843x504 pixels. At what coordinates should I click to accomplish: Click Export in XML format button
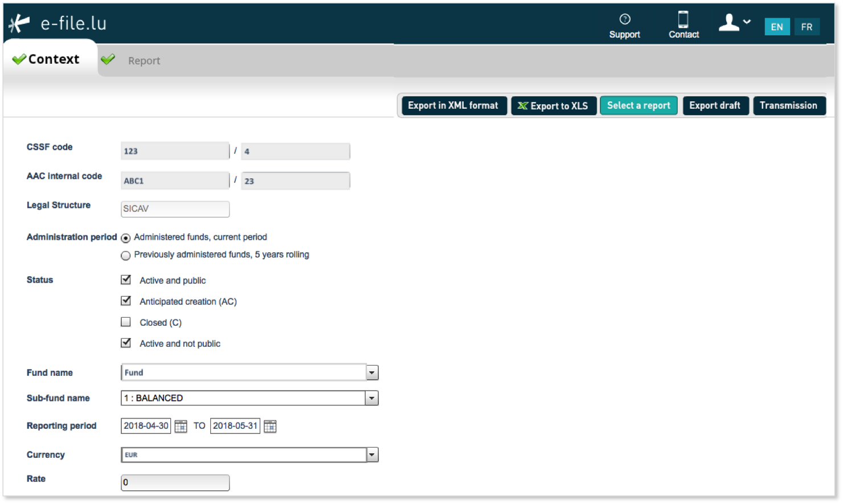(x=453, y=105)
